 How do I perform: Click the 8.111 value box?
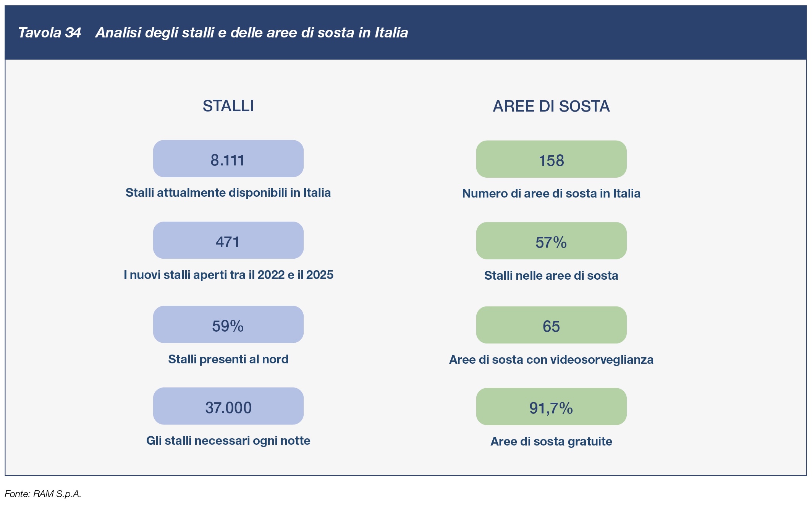228,159
